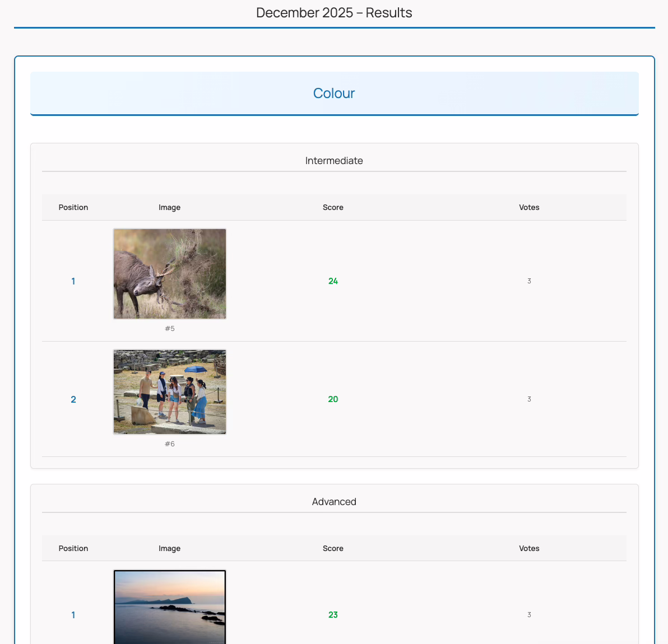Open the seascape sunset photo thumbnail
Image resolution: width=668 pixels, height=644 pixels.
point(169,608)
